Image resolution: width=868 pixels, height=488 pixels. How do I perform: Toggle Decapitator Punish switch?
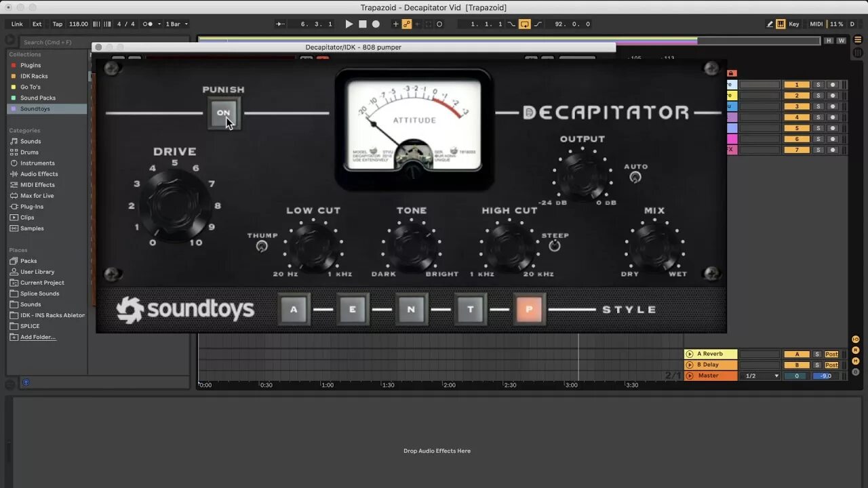tap(223, 113)
